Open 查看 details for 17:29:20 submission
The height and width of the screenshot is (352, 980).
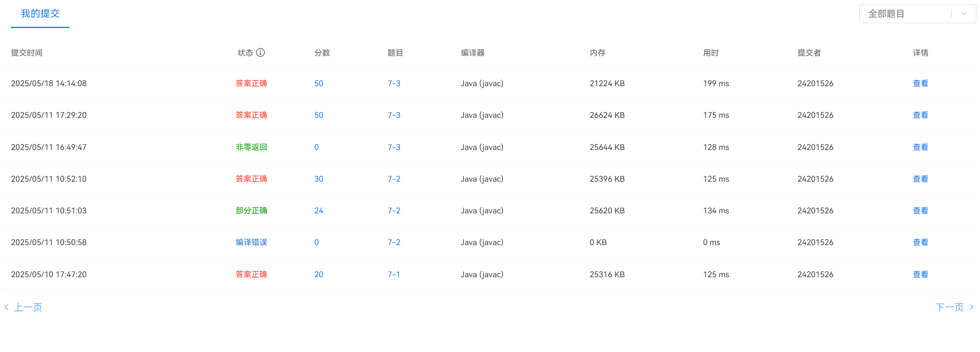(920, 115)
